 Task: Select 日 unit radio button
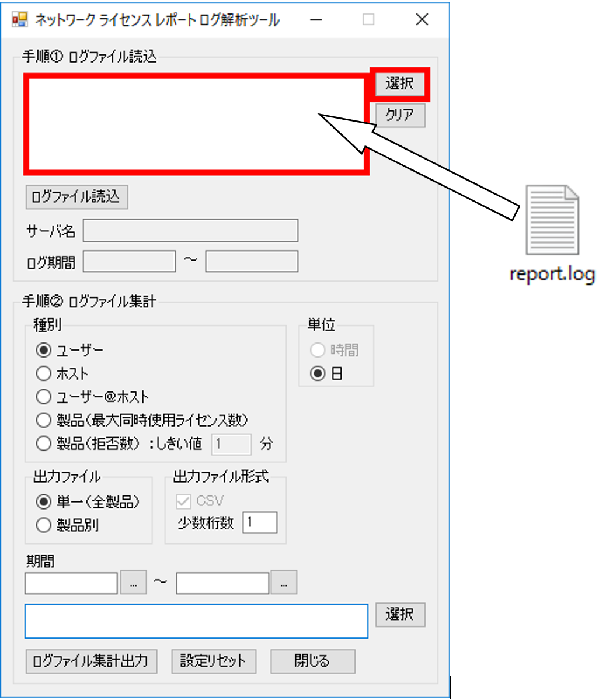tap(318, 373)
